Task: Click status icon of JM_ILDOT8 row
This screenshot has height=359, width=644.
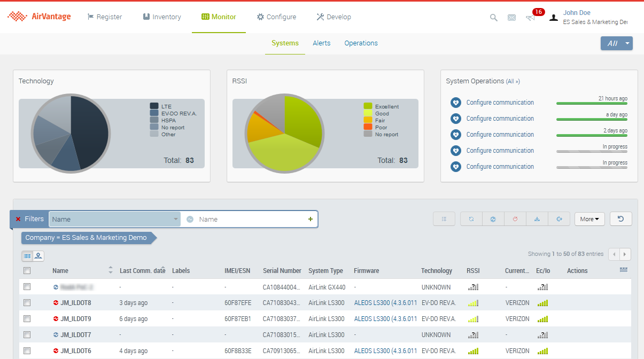Action: (x=56, y=303)
